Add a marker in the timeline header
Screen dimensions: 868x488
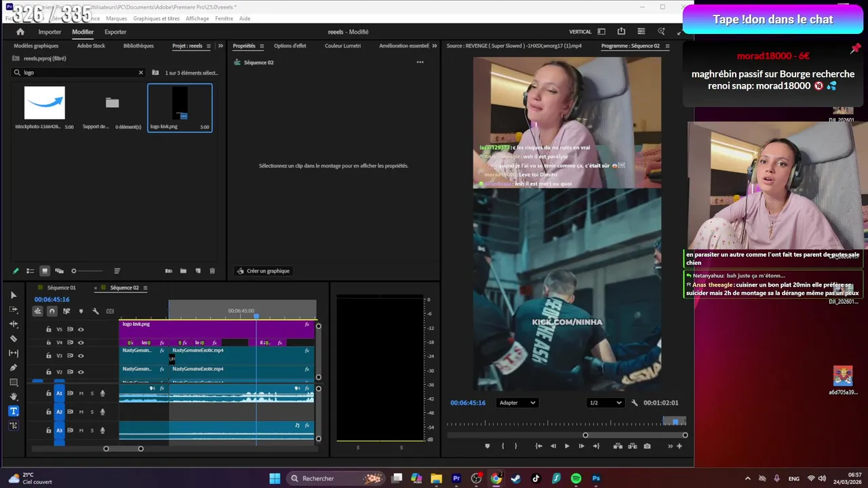tap(81, 311)
